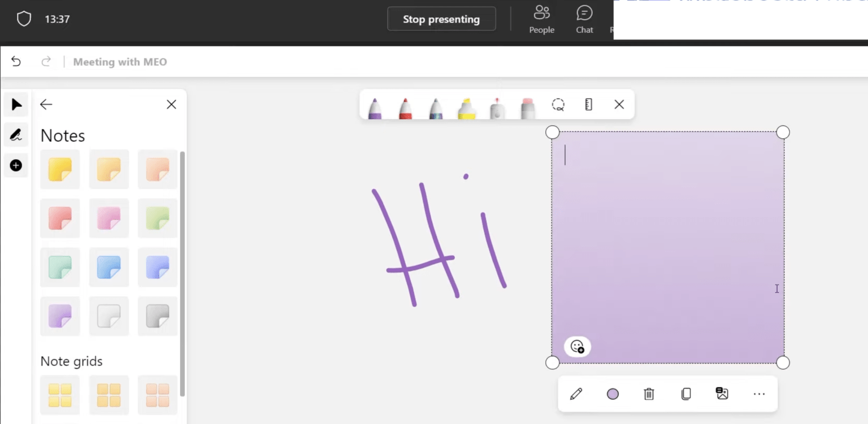Activate the lasso select tool

[x=558, y=104]
